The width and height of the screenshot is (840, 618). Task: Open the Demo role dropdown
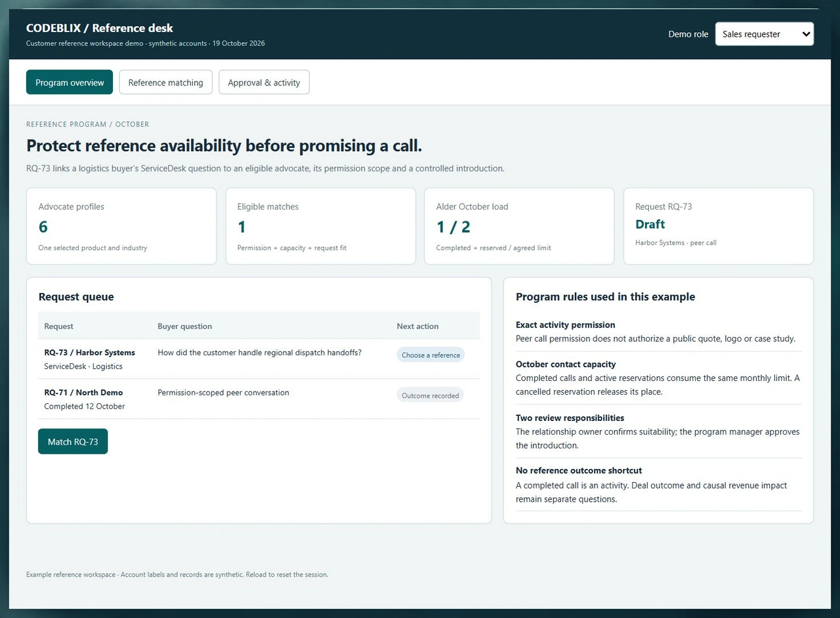click(x=765, y=34)
